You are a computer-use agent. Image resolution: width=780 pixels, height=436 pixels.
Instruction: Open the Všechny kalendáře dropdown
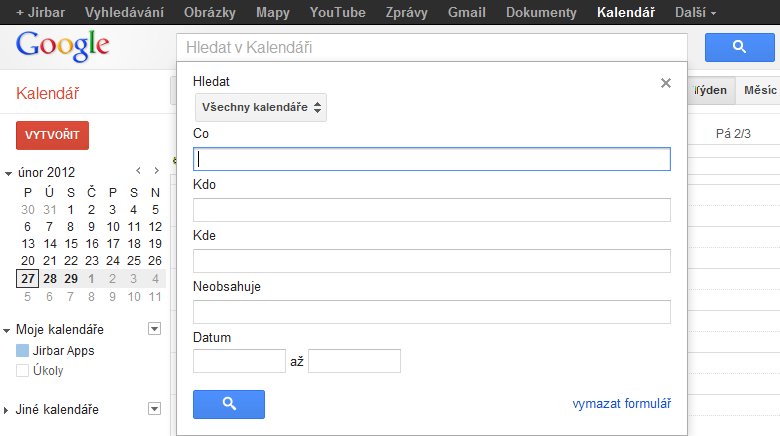pos(261,107)
